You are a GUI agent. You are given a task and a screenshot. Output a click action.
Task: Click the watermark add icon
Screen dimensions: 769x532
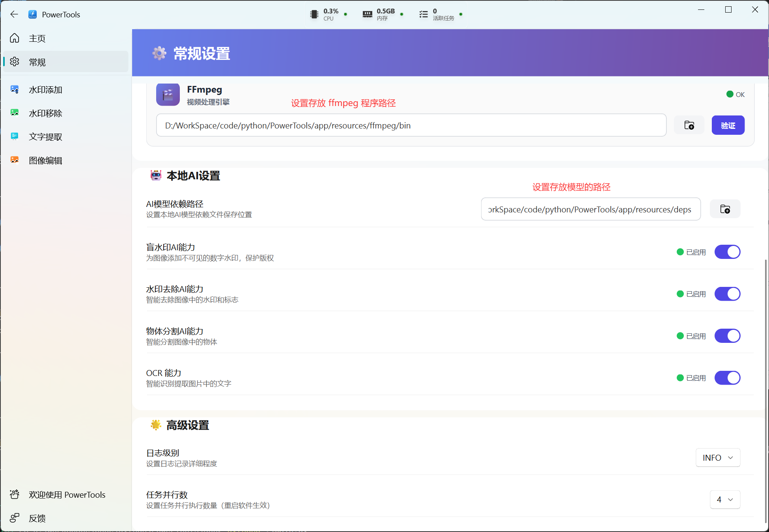(x=15, y=89)
